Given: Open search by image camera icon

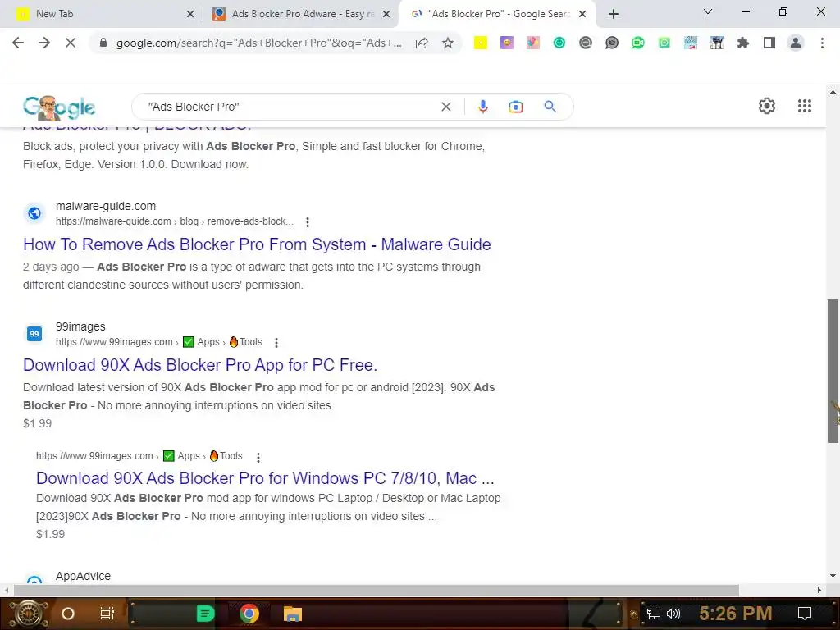Looking at the screenshot, I should (x=516, y=107).
